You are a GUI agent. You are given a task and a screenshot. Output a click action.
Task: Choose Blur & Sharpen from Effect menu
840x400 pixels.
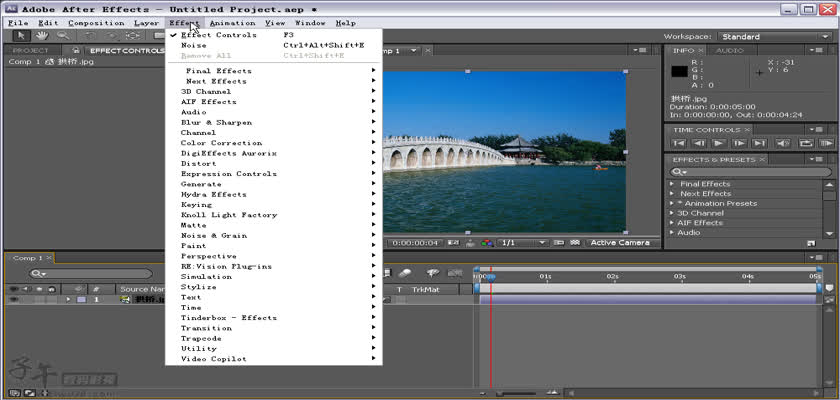[273, 123]
